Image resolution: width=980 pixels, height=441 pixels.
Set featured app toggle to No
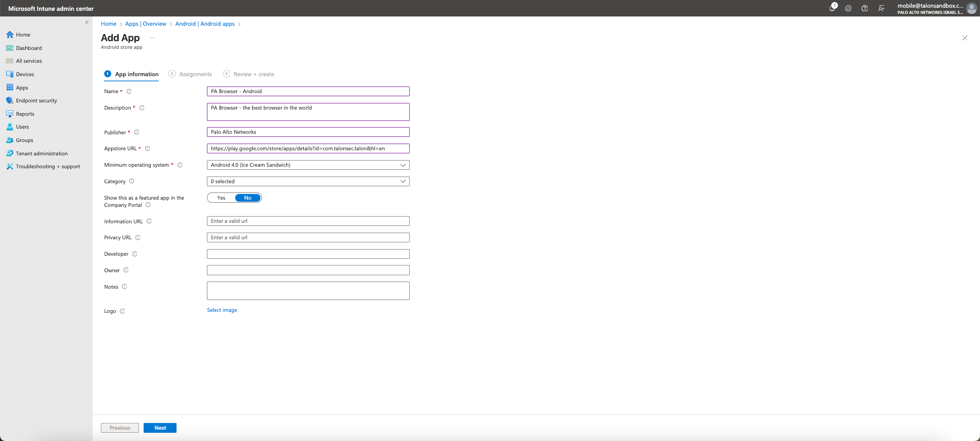pos(248,198)
